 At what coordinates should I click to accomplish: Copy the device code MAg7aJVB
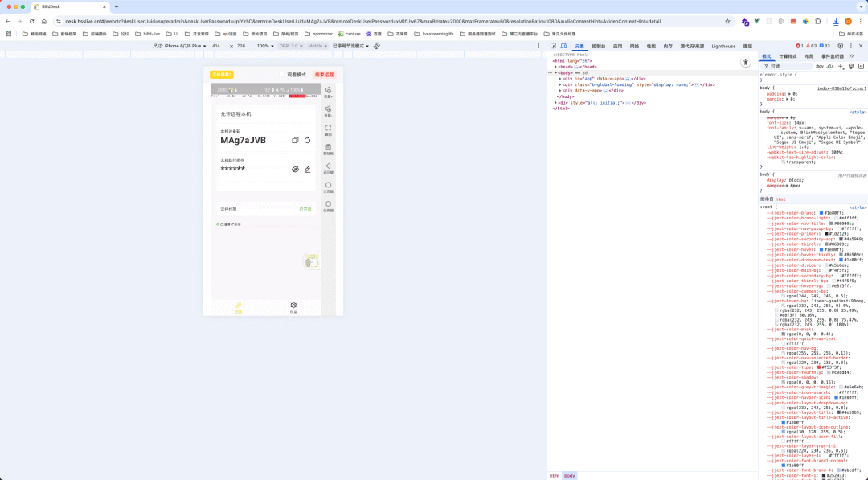click(x=295, y=140)
